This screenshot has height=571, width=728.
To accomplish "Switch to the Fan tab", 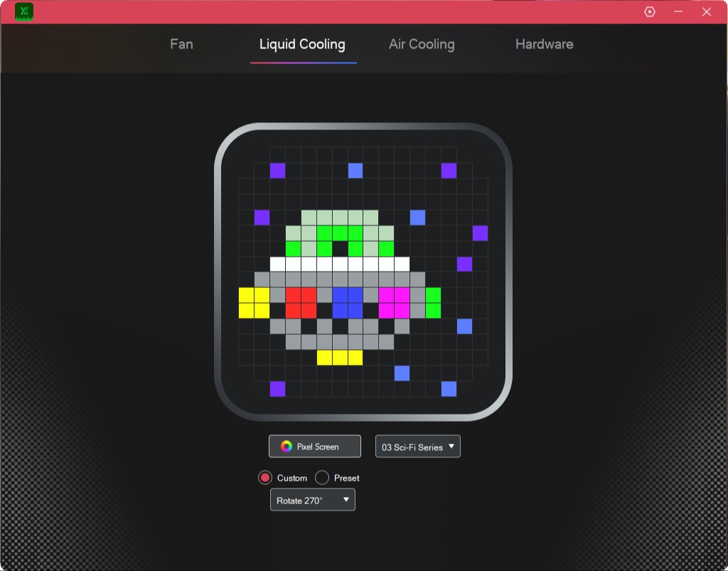I will 181,44.
